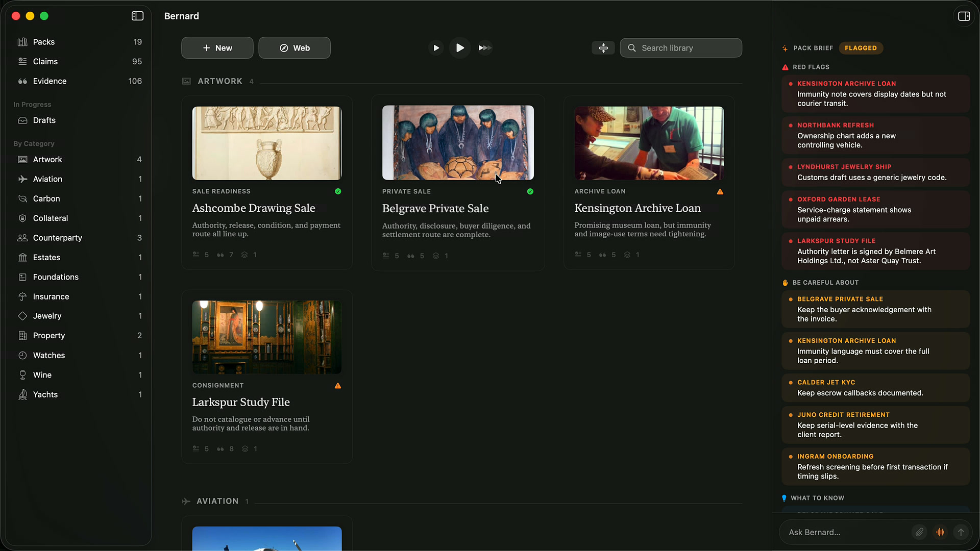The image size is (980, 551).
Task: Select the Wine category
Action: 79,375
